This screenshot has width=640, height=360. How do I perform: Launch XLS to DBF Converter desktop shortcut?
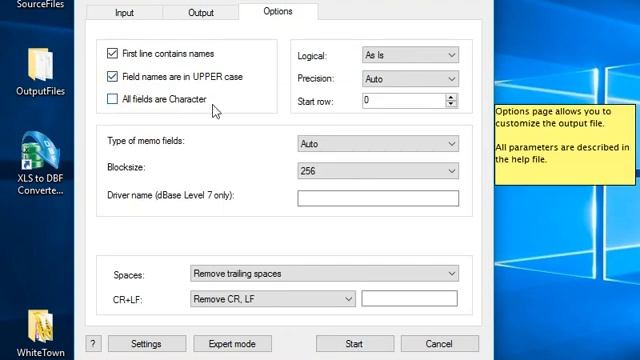coord(40,162)
